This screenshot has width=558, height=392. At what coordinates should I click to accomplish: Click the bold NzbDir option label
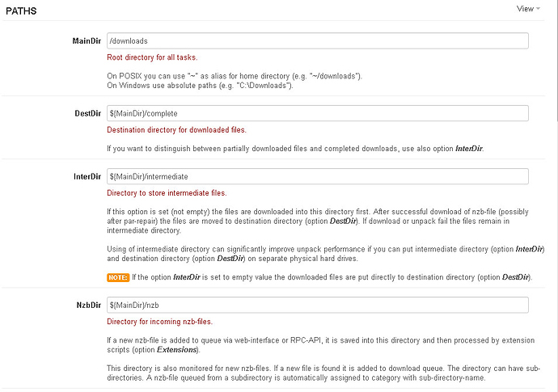[87, 305]
